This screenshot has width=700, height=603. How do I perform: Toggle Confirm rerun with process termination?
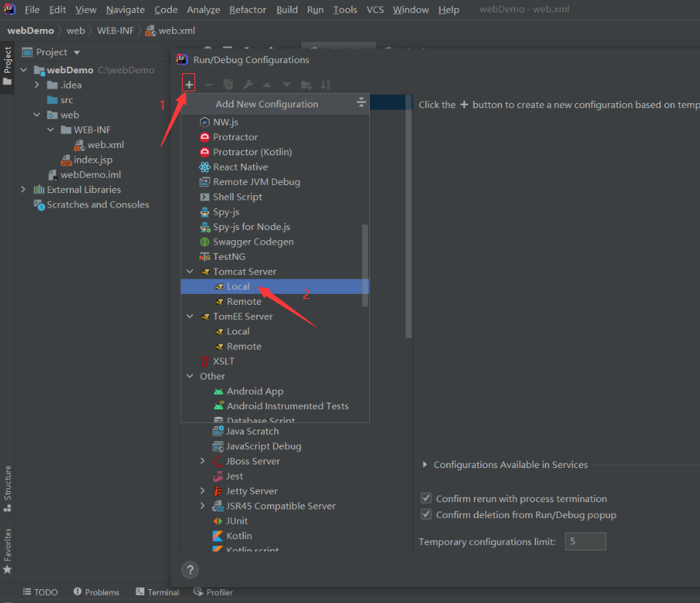(x=427, y=498)
